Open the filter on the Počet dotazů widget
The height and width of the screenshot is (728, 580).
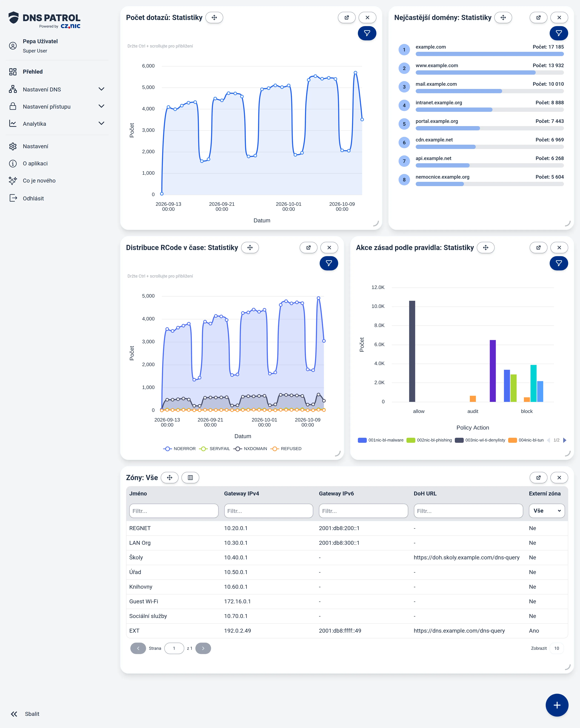point(367,33)
